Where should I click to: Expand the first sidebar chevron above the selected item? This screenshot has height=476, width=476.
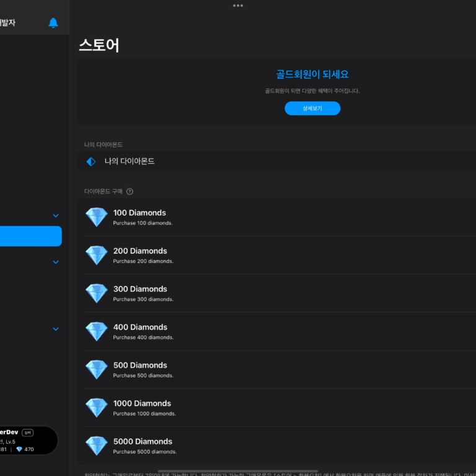(x=56, y=216)
